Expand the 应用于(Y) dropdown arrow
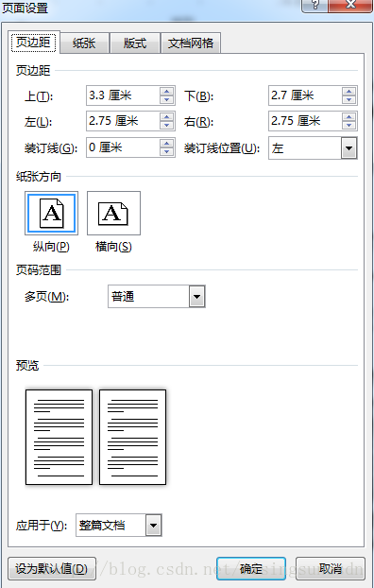The width and height of the screenshot is (374, 588). 153,525
